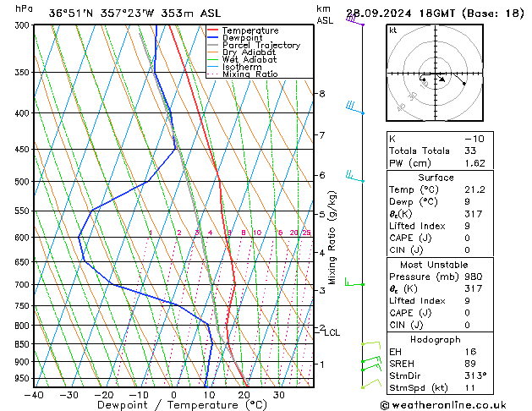Click the 'Most Unstable' section heading
This screenshot has width=532, height=411.
coord(434,265)
